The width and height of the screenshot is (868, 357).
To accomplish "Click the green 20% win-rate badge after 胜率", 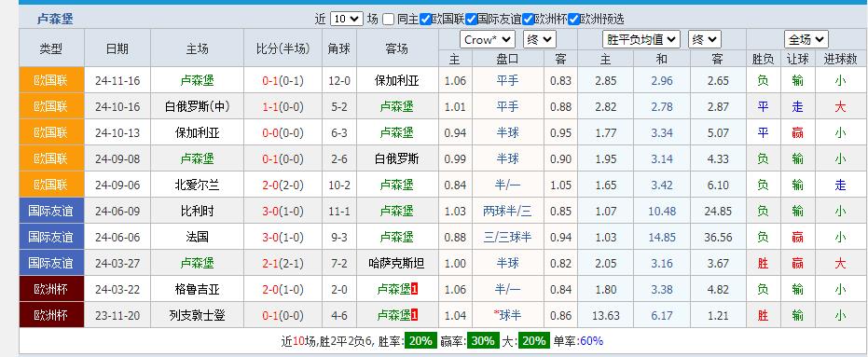I will pyautogui.click(x=420, y=341).
